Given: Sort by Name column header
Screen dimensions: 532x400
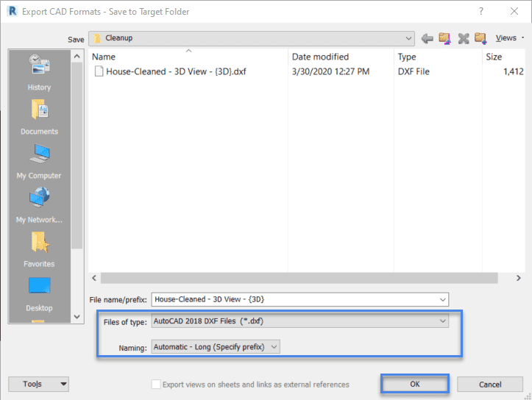Looking at the screenshot, I should (x=104, y=57).
